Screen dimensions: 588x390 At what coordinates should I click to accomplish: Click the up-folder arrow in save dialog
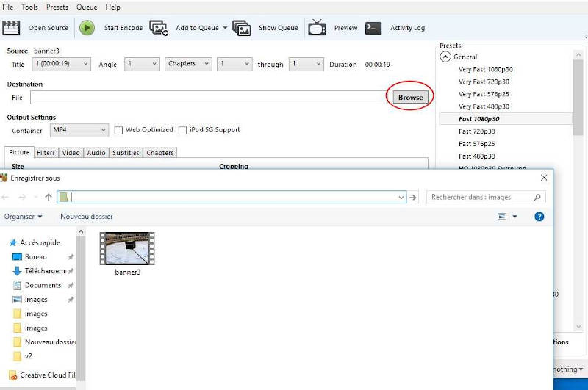click(x=49, y=197)
